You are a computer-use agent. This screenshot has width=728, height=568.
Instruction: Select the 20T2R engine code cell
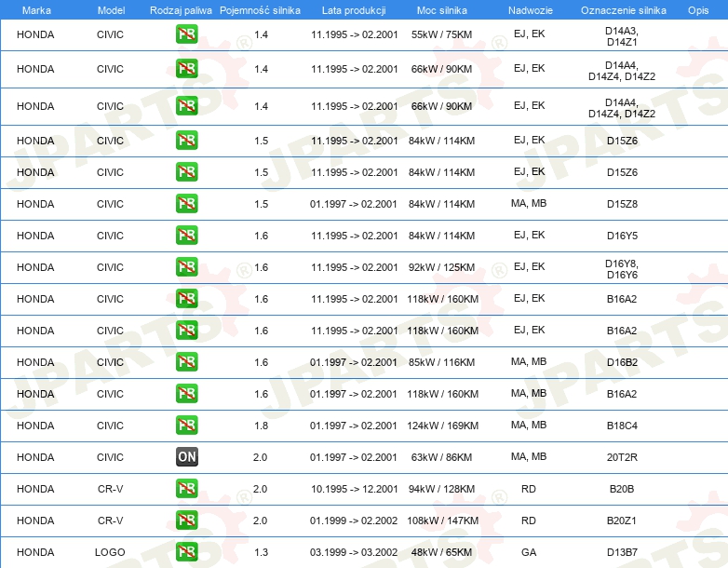point(622,457)
